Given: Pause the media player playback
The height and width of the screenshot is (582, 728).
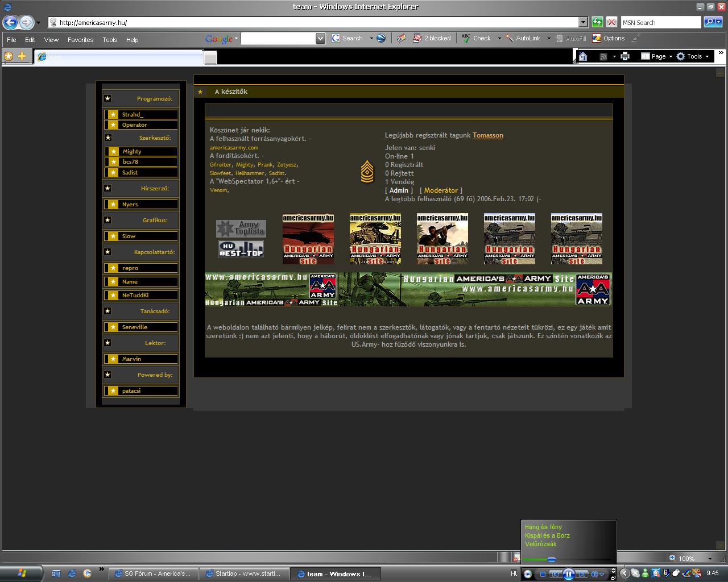Looking at the screenshot, I should pyautogui.click(x=568, y=574).
